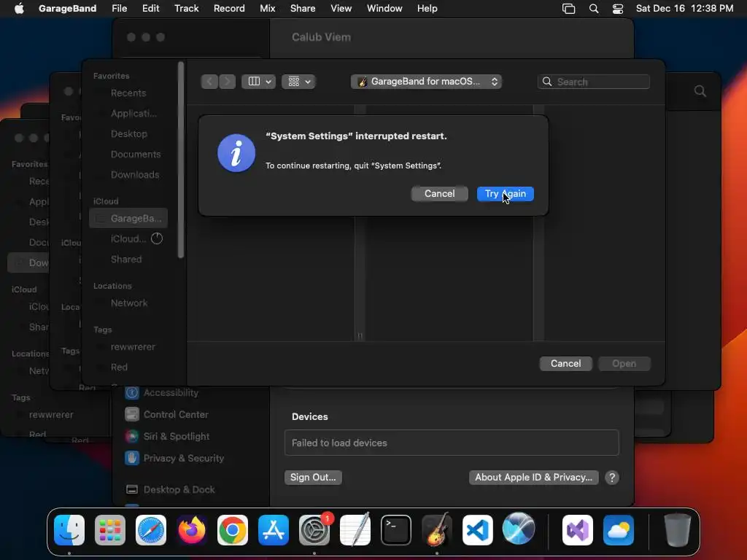The image size is (747, 560).
Task: Open the cloud weather app in Dock
Action: [619, 530]
